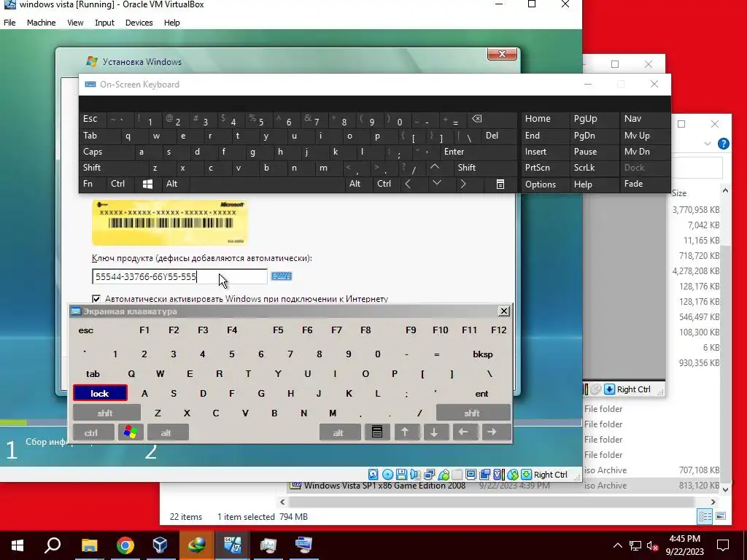Image resolution: width=747 pixels, height=560 pixels.
Task: Click the green arrow keyboard capture icon
Action: (x=527, y=474)
